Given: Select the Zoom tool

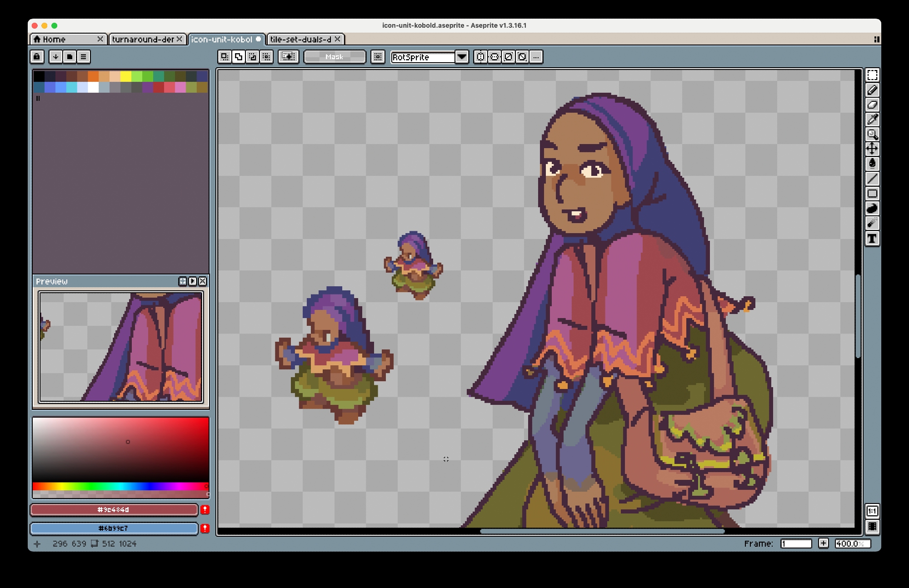Looking at the screenshot, I should [872, 135].
